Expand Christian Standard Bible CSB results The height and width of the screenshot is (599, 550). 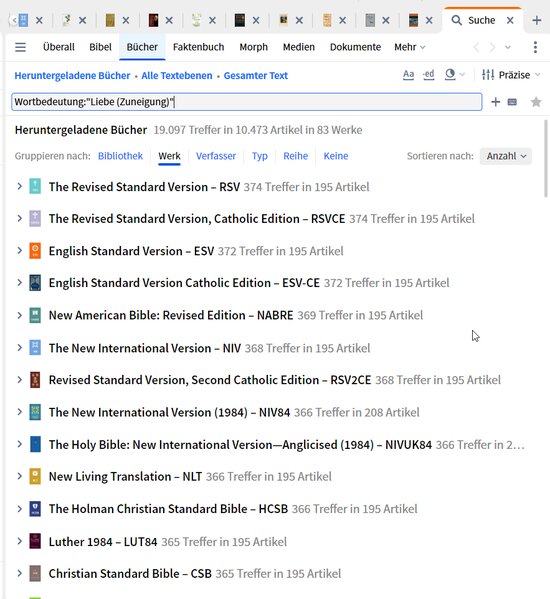(19, 573)
